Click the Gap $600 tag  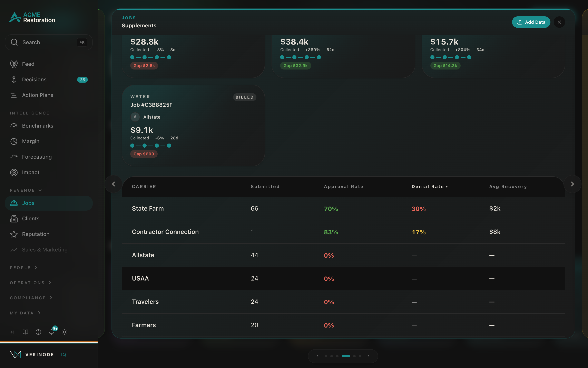(144, 154)
